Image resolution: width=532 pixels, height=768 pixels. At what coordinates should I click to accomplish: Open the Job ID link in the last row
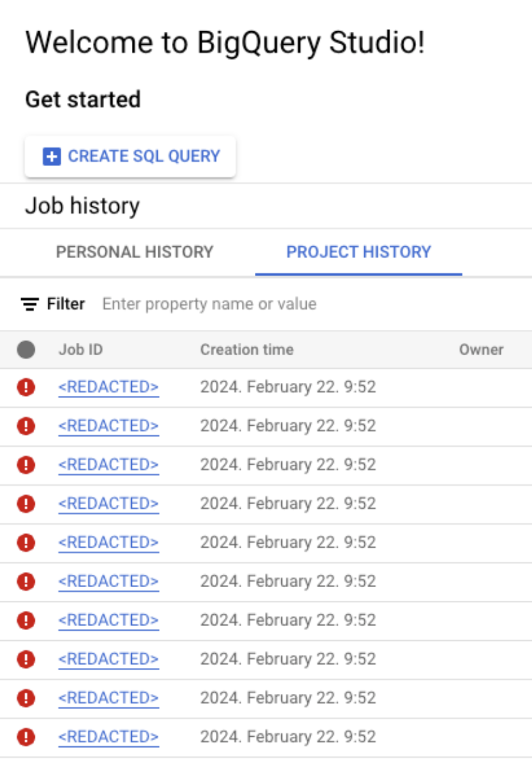(108, 737)
